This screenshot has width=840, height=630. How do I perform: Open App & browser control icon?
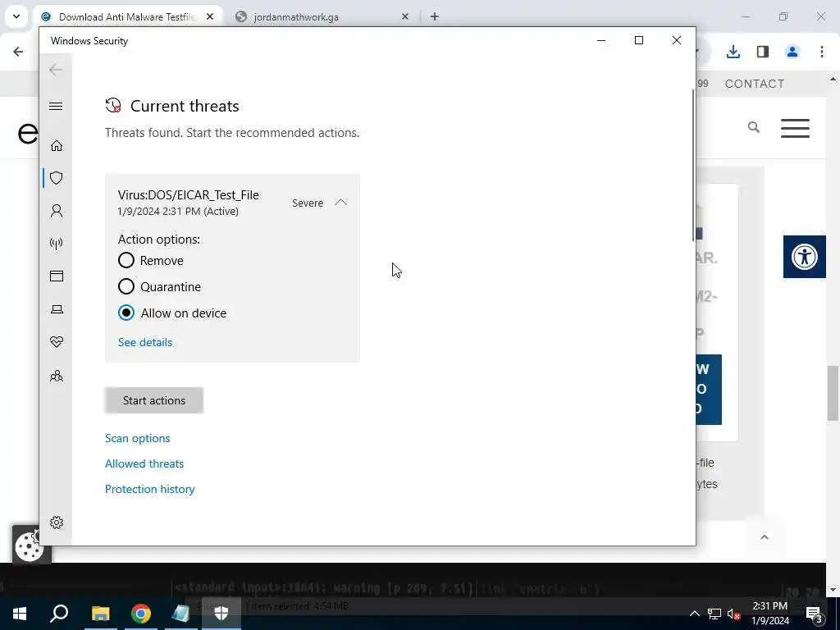click(x=57, y=276)
